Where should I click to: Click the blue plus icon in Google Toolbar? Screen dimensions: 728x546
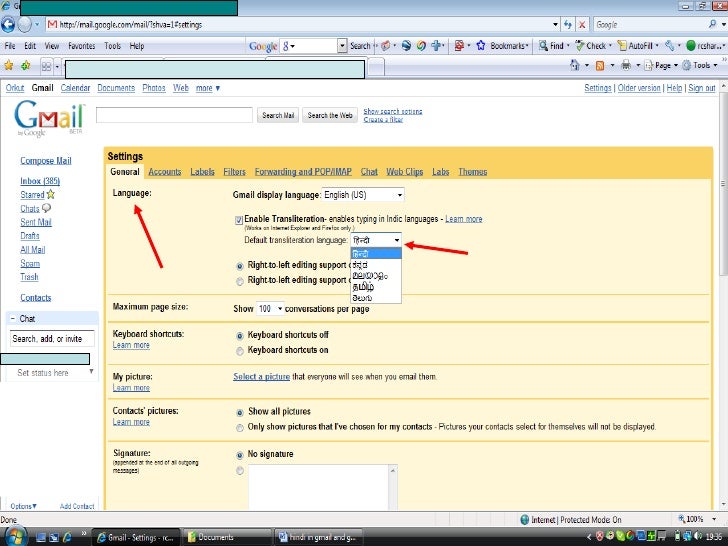tap(436, 46)
